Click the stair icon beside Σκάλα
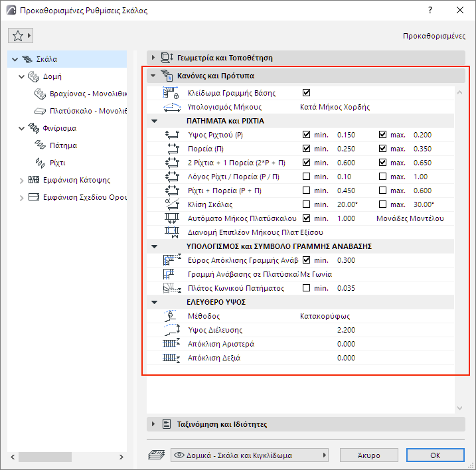476x470 pixels. (27, 59)
